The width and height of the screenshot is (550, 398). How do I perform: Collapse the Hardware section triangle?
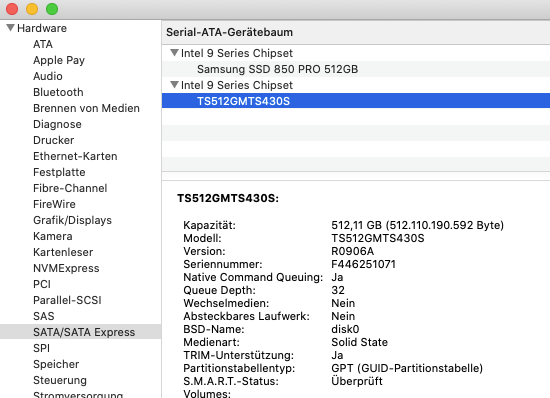coord(11,28)
